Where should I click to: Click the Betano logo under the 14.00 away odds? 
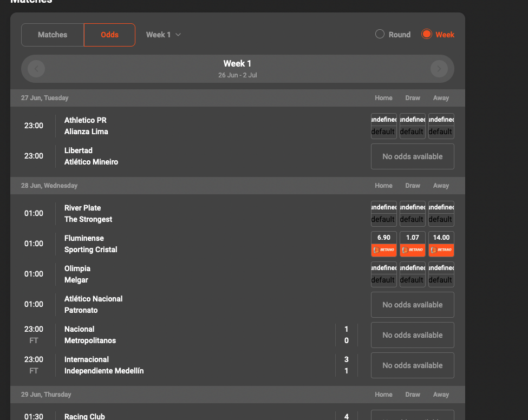click(441, 250)
